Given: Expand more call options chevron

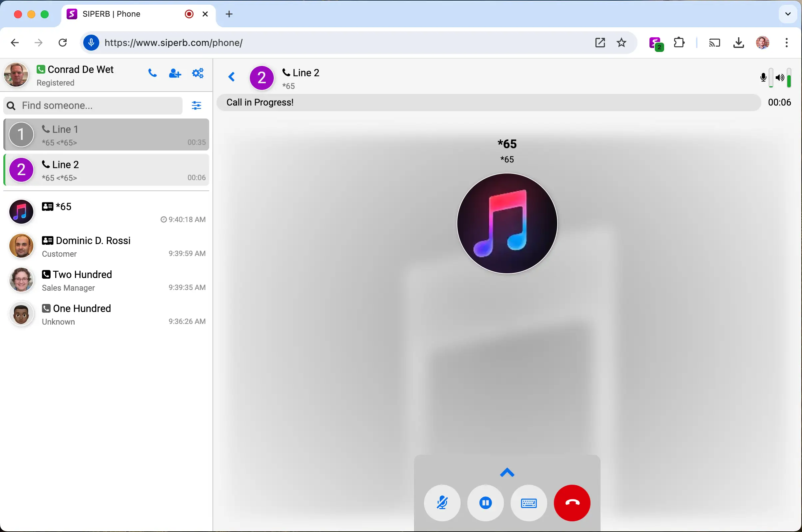Looking at the screenshot, I should click(507, 472).
